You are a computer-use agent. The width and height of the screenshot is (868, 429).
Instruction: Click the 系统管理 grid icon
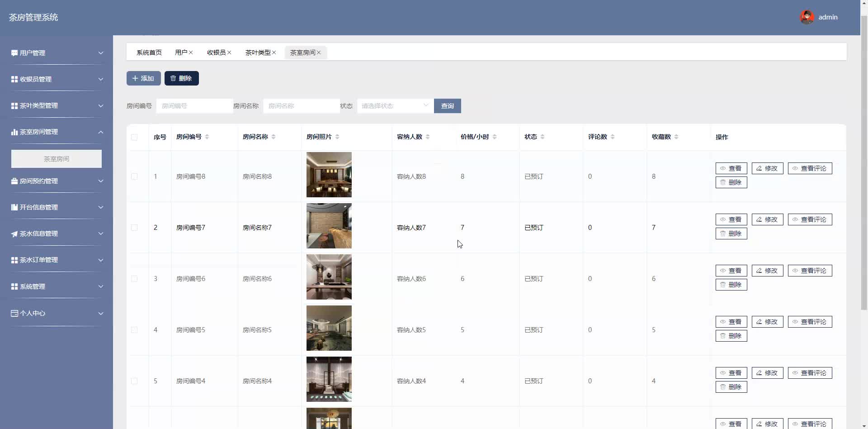click(x=14, y=286)
